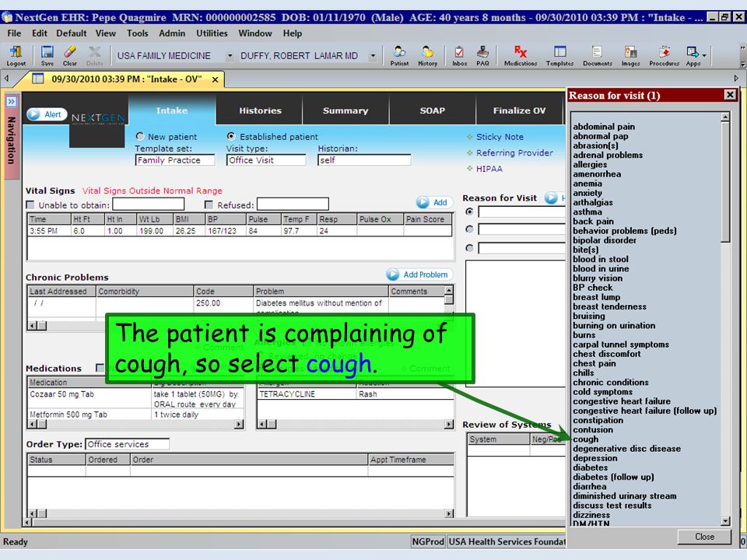Open the File menu

(14, 33)
